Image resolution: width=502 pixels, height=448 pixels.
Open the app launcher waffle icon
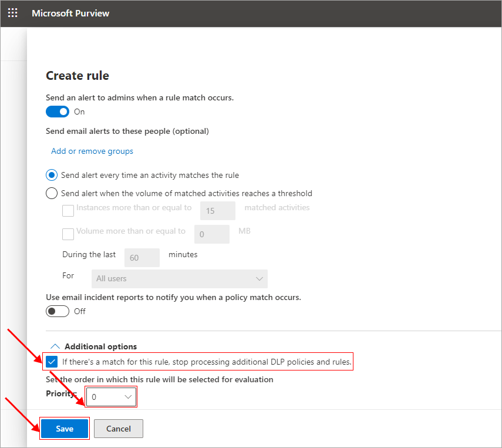click(x=12, y=13)
